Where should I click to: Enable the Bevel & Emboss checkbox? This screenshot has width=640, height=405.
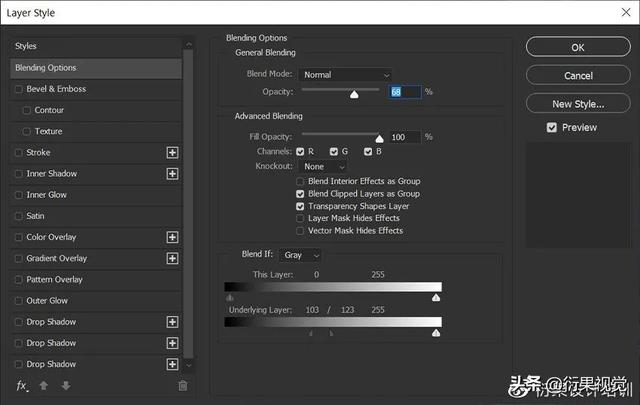(19, 89)
